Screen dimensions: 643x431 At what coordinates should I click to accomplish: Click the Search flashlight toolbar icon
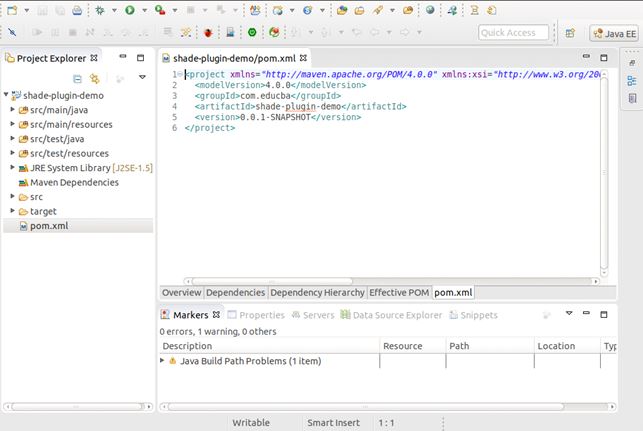pos(378,10)
